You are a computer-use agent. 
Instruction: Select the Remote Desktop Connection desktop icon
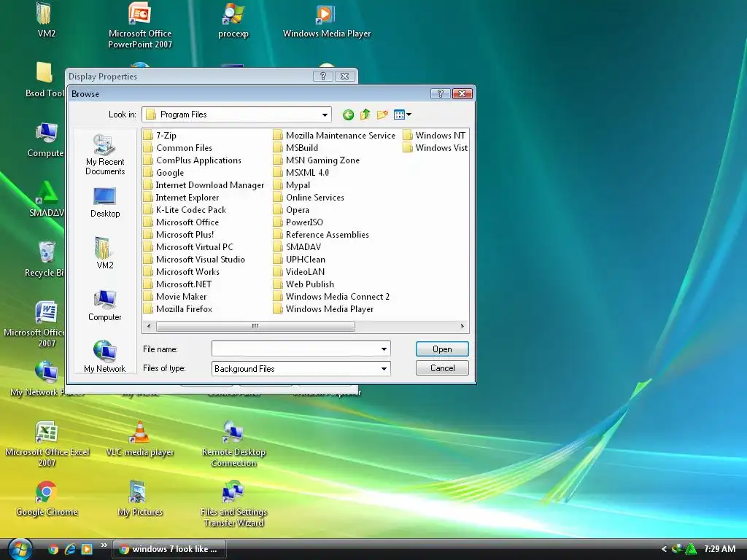coord(233,444)
